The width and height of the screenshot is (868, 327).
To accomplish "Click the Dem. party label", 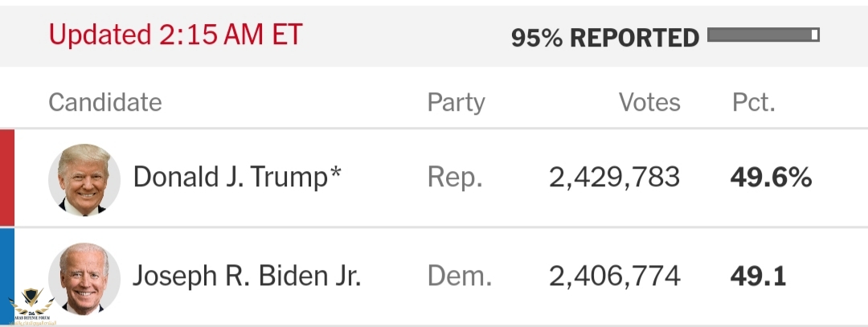I will pyautogui.click(x=460, y=276).
